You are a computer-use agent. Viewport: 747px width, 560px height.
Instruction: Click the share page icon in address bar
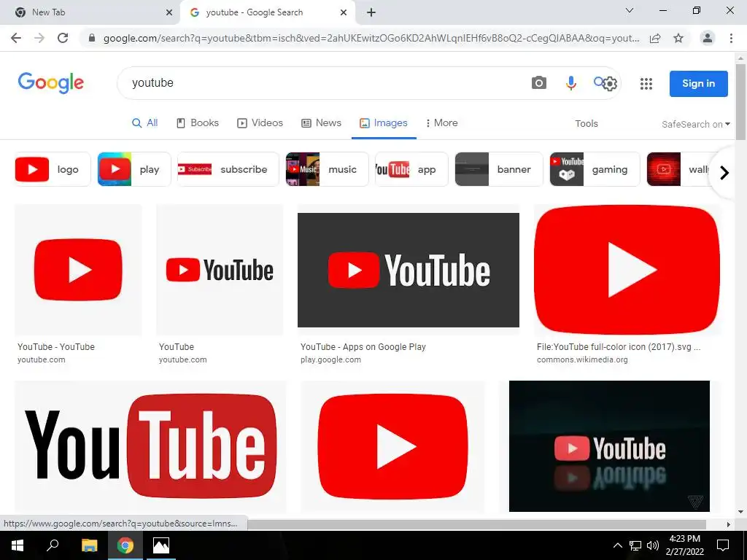tap(655, 38)
